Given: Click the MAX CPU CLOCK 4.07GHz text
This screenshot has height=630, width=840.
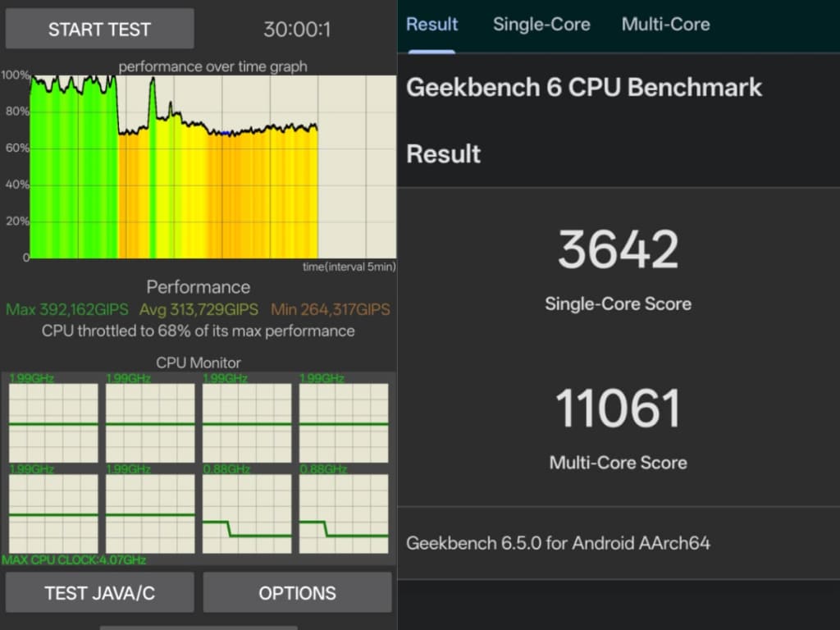Looking at the screenshot, I should pyautogui.click(x=74, y=559).
